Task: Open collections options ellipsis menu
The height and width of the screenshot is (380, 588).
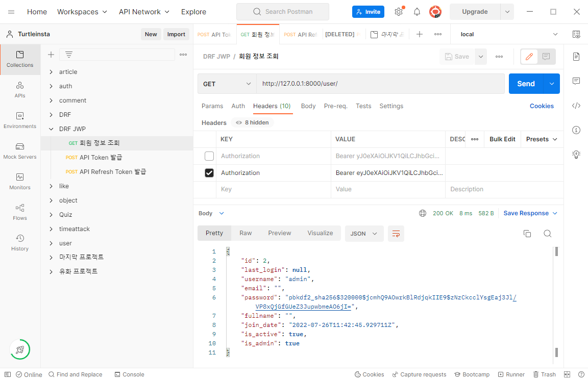Action: click(x=183, y=55)
